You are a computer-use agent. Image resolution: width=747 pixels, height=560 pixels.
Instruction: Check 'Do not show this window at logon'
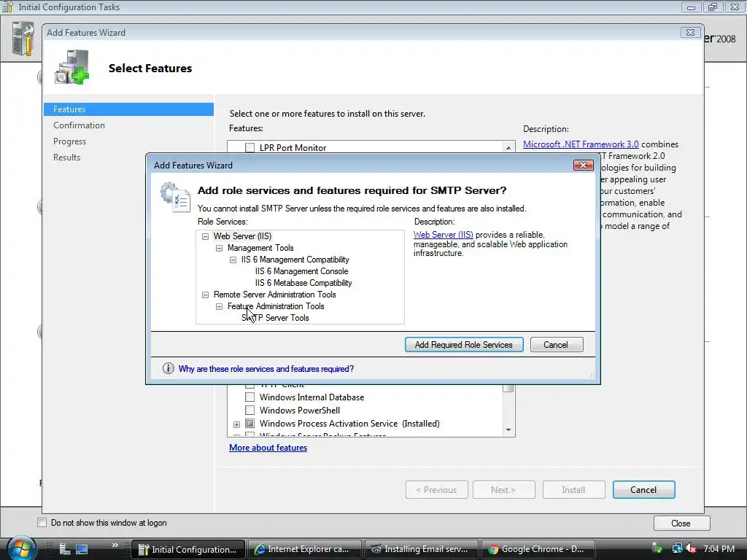click(42, 523)
